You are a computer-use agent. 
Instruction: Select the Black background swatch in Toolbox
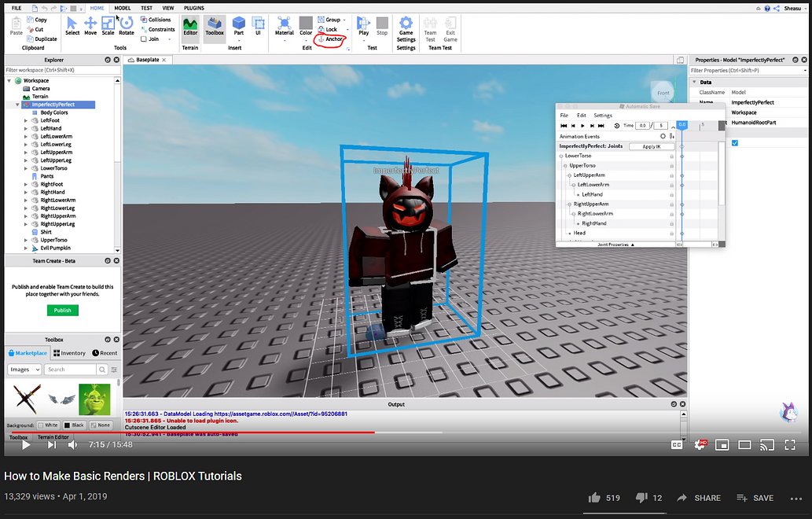click(74, 425)
